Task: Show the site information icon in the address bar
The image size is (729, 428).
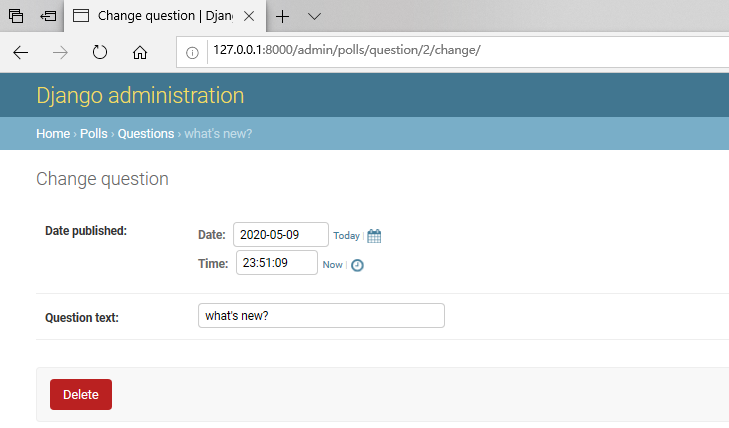Action: [x=192, y=53]
